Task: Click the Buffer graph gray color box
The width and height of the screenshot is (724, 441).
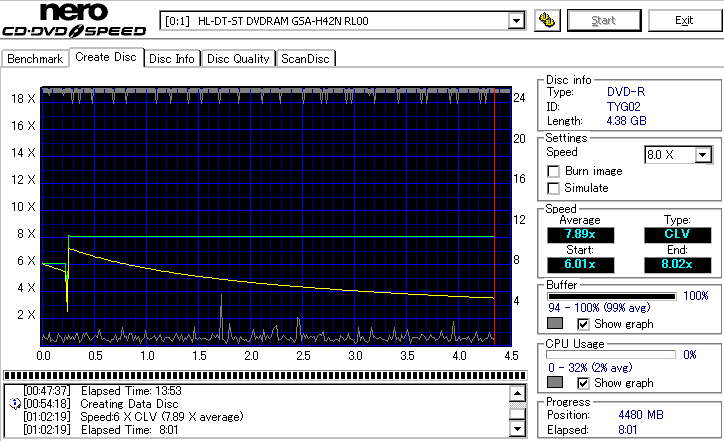Action: 555,324
